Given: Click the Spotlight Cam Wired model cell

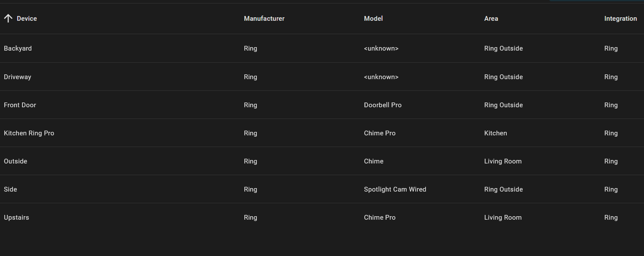Looking at the screenshot, I should pyautogui.click(x=395, y=189).
